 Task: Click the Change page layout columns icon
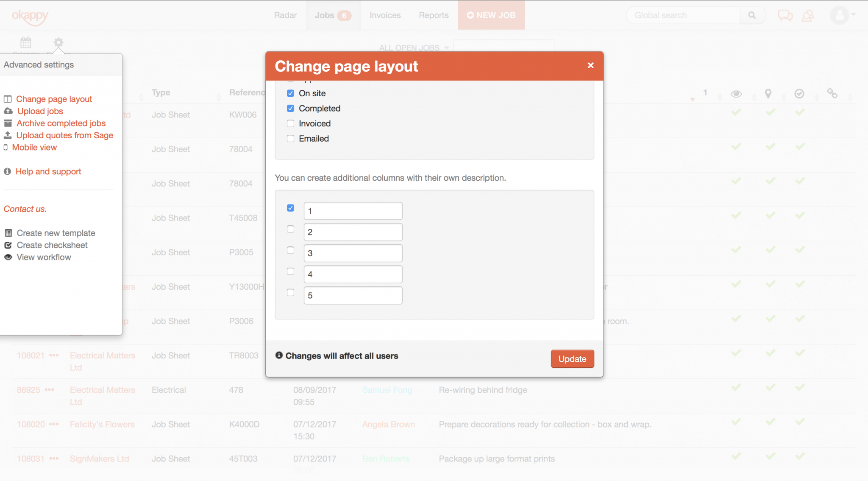click(8, 99)
